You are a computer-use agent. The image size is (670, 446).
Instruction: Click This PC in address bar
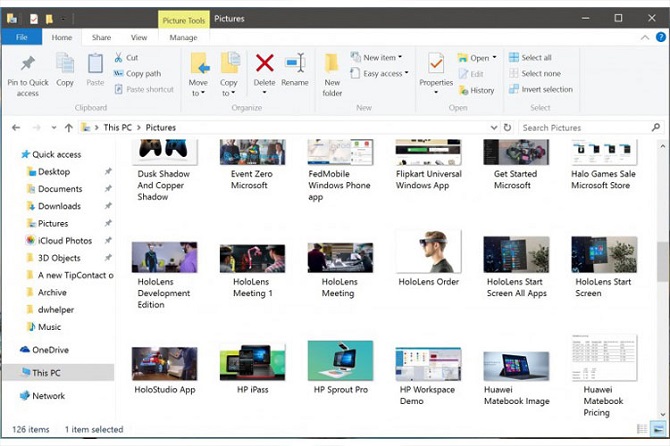coord(118,127)
